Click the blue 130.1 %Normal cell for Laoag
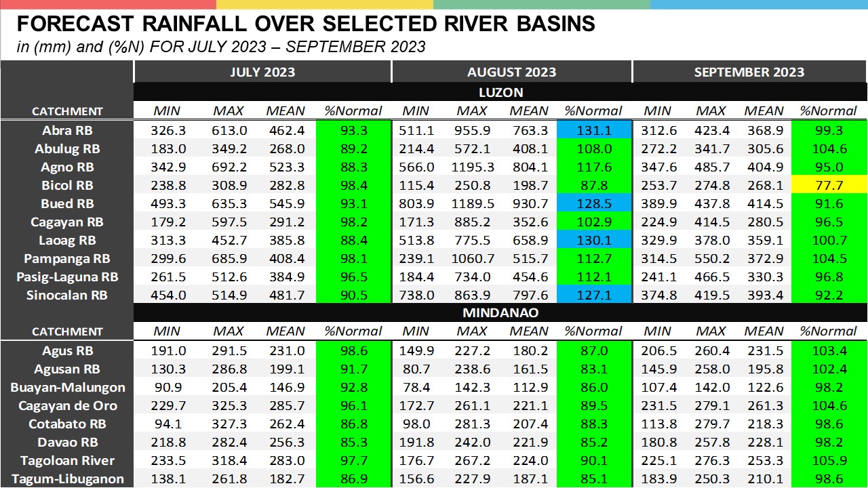868x488 pixels. pos(593,240)
